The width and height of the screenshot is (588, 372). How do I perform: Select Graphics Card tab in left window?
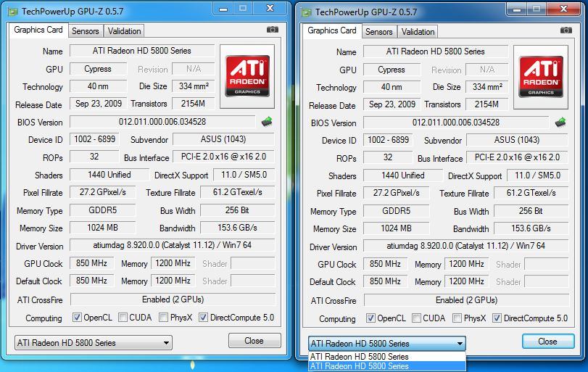pos(38,30)
